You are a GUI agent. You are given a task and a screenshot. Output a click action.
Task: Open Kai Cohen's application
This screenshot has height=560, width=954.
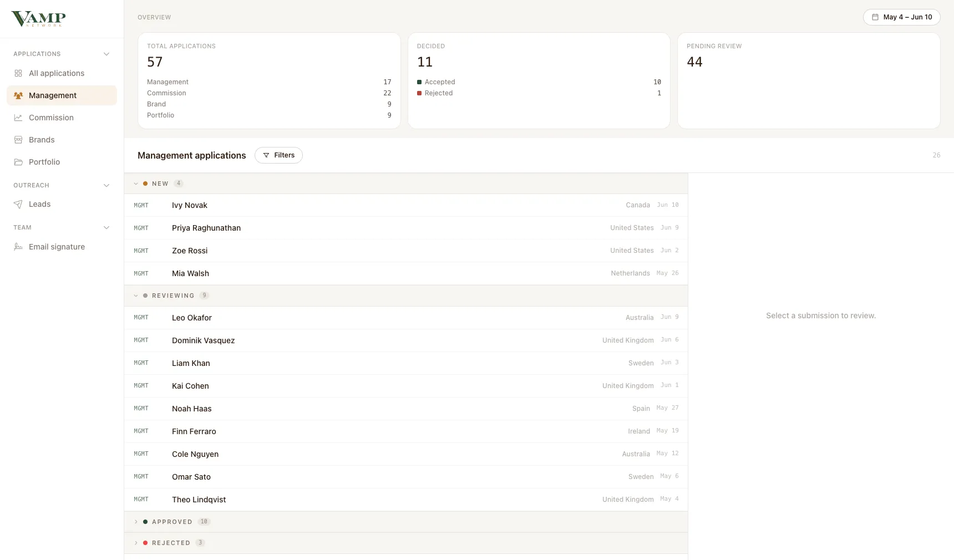(406, 386)
